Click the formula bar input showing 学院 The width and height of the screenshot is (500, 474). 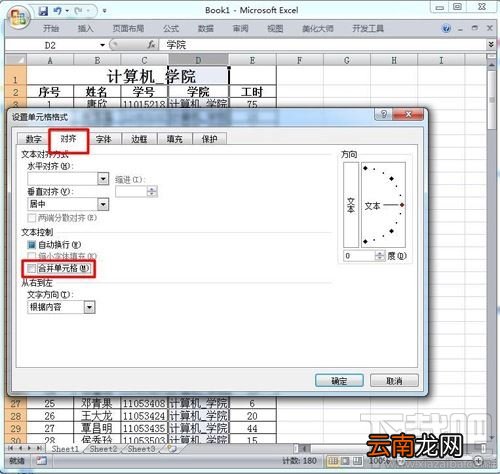coord(322,45)
